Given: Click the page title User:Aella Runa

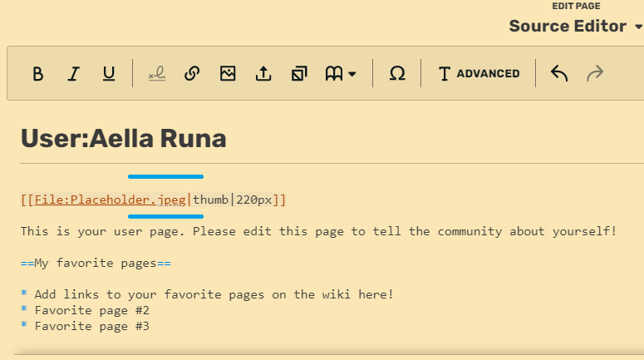Looking at the screenshot, I should (x=123, y=139).
